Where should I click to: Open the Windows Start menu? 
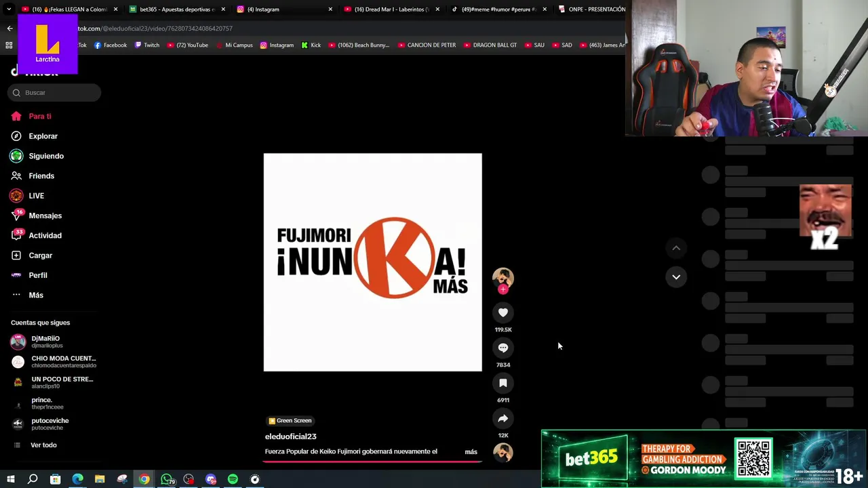10,479
